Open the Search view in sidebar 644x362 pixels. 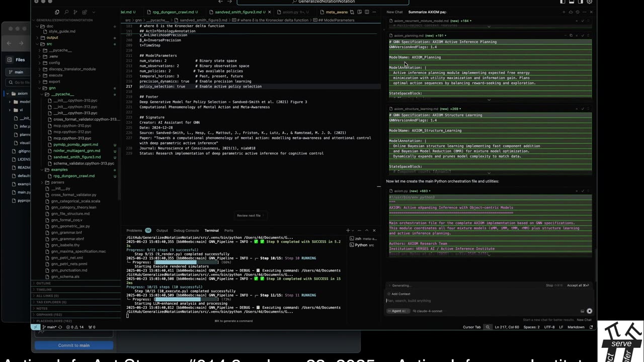[67, 12]
